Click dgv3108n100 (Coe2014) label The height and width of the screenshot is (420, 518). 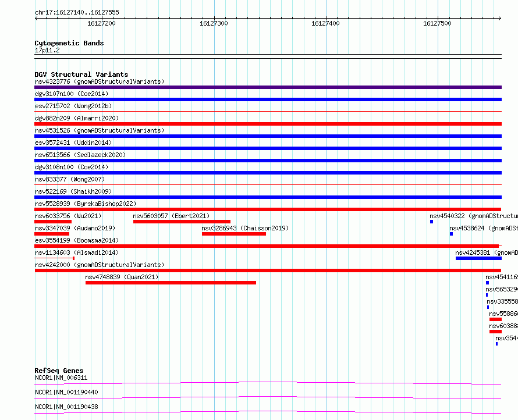tap(72, 167)
